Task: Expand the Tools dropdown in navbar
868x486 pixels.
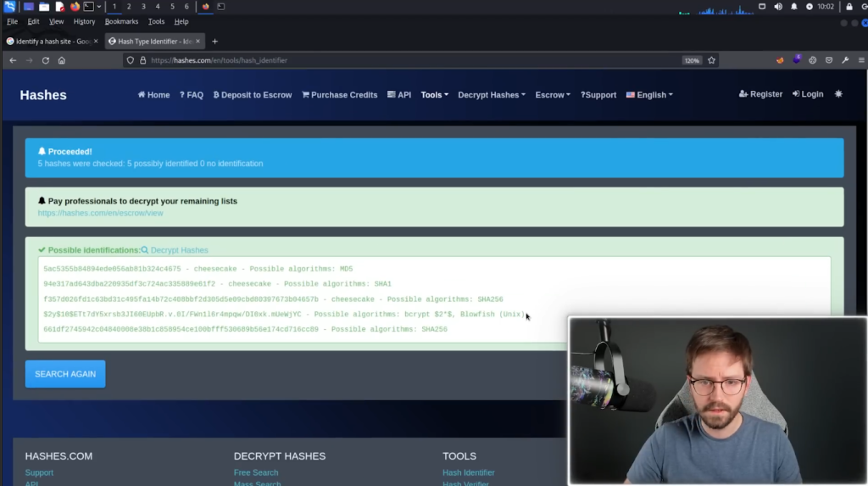Action: [435, 95]
